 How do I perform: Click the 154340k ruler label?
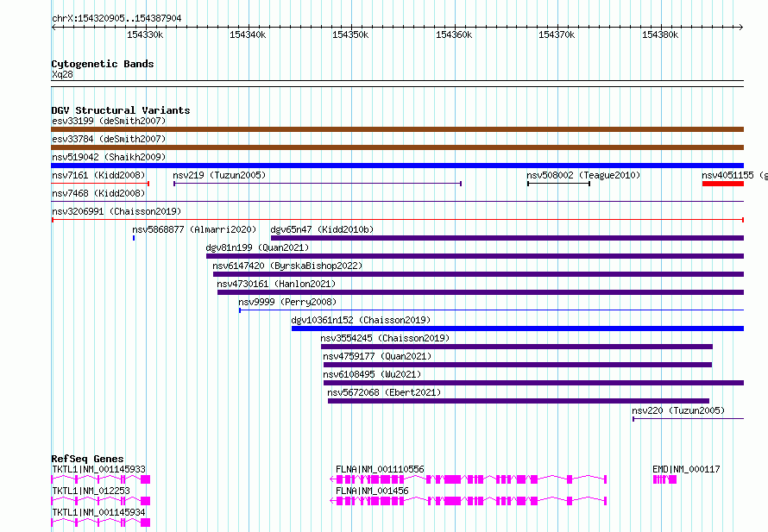click(x=248, y=34)
